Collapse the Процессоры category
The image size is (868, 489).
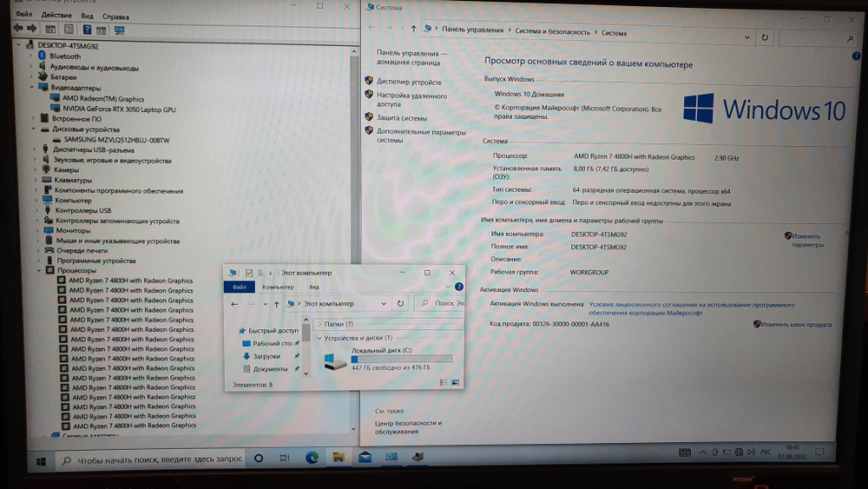pos(39,270)
